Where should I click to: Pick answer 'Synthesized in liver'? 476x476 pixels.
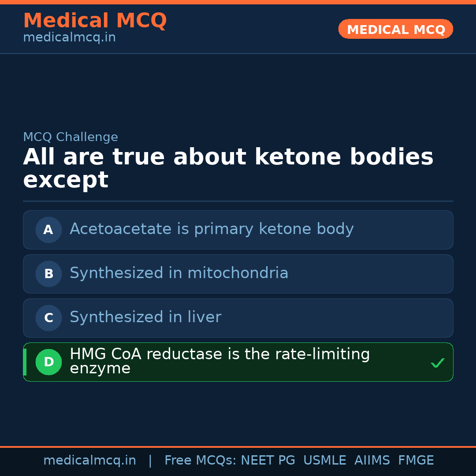tap(145, 317)
